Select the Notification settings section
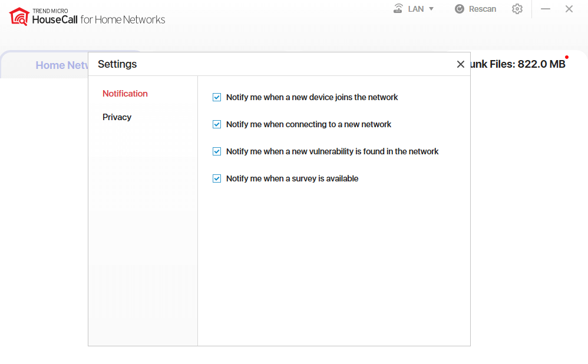588x364 pixels. pos(125,94)
